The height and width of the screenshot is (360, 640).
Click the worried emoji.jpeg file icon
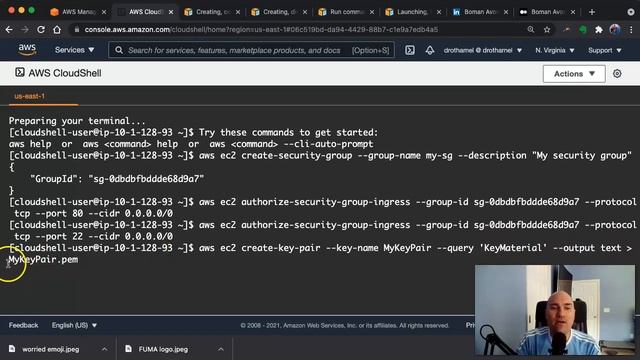[12, 349]
